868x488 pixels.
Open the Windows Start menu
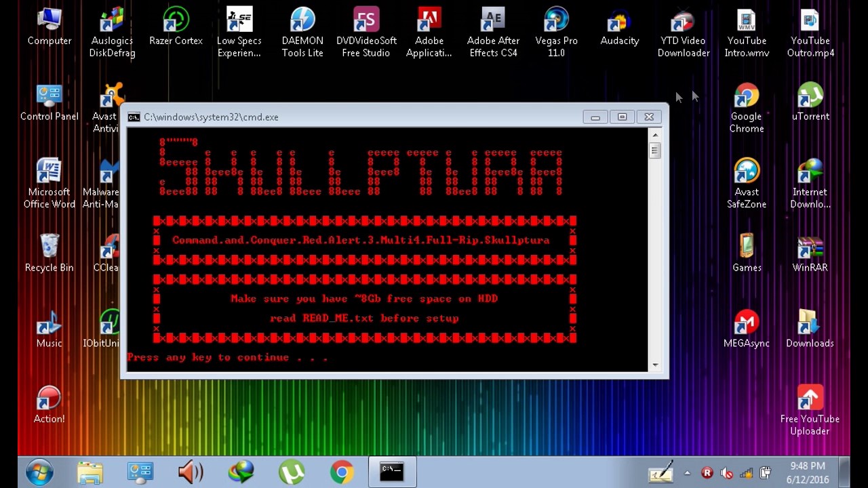[39, 472]
